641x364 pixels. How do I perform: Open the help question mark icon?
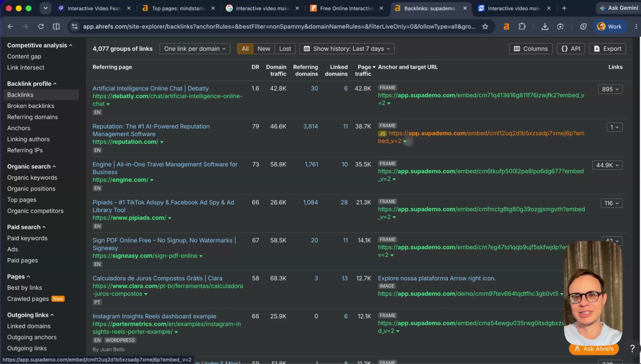632,348
